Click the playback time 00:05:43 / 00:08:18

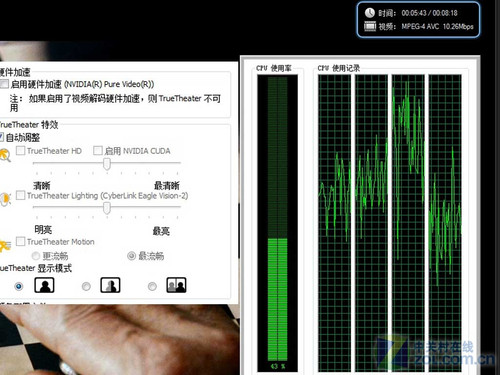[429, 13]
